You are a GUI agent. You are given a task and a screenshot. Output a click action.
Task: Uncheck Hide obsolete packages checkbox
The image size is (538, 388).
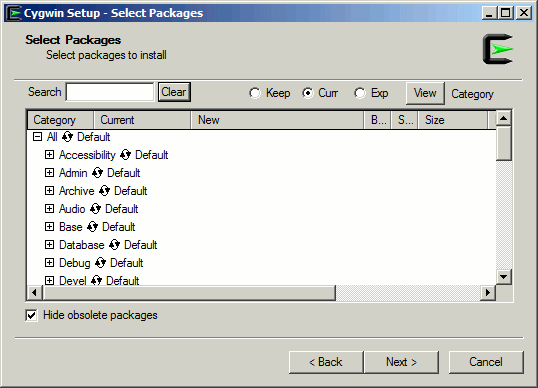tap(31, 315)
